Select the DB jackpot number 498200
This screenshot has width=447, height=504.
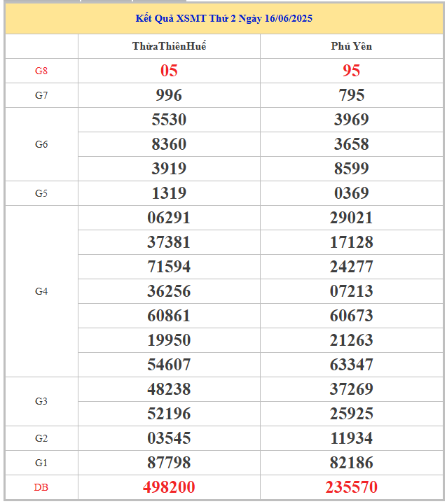tap(169, 487)
